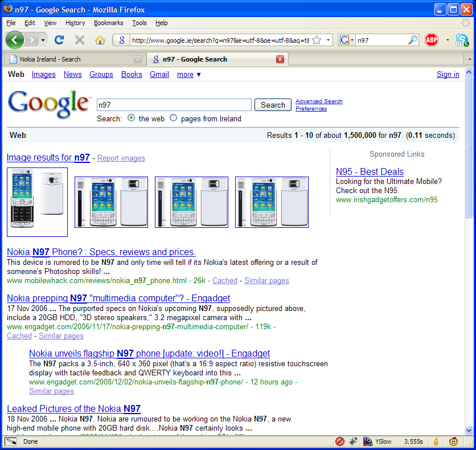Click the Adblock Plus ABP icon

click(432, 40)
